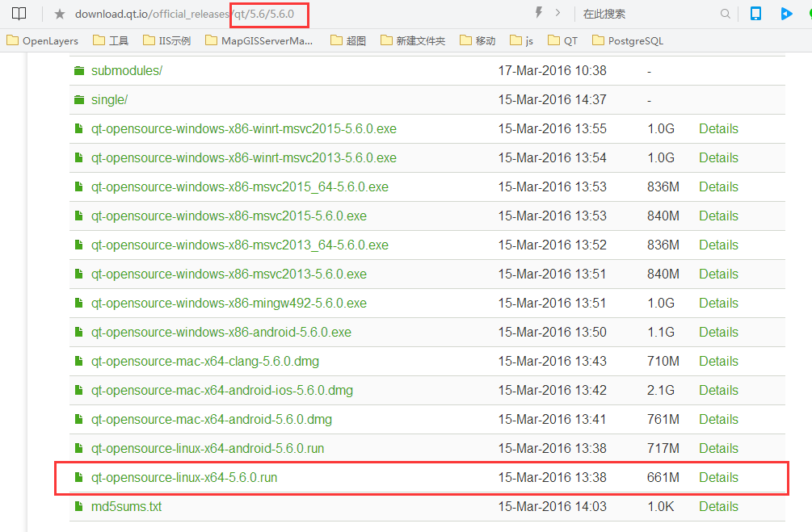The height and width of the screenshot is (532, 812).
Task: Open the 工具 bookmark folder
Action: click(x=111, y=41)
